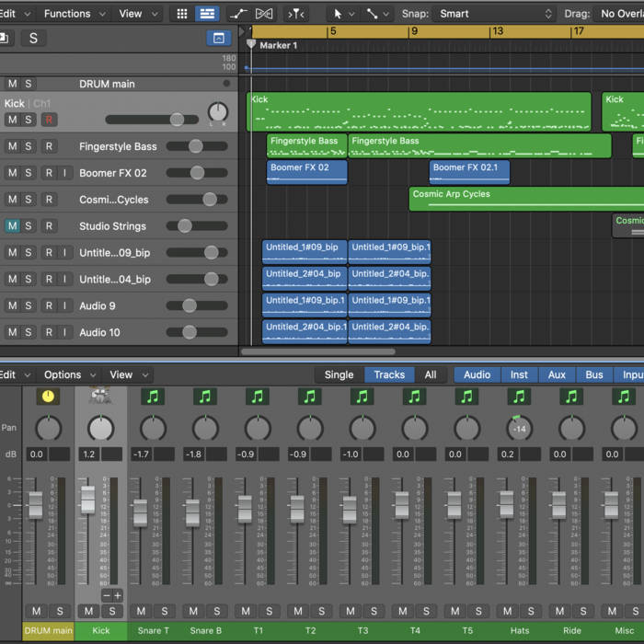644x644 pixels.
Task: Disable record on the Kick track
Action: point(49,120)
